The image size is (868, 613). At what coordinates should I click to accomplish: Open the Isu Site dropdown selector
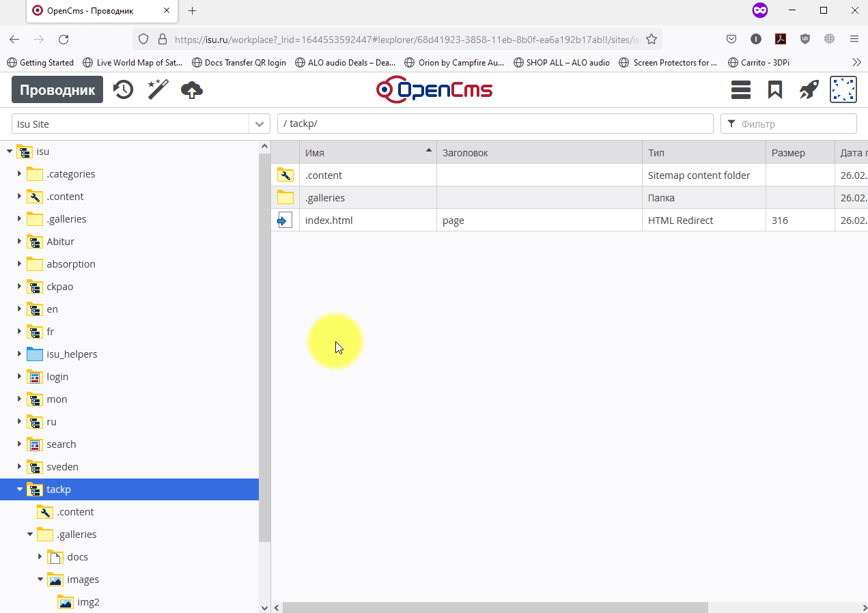[259, 124]
